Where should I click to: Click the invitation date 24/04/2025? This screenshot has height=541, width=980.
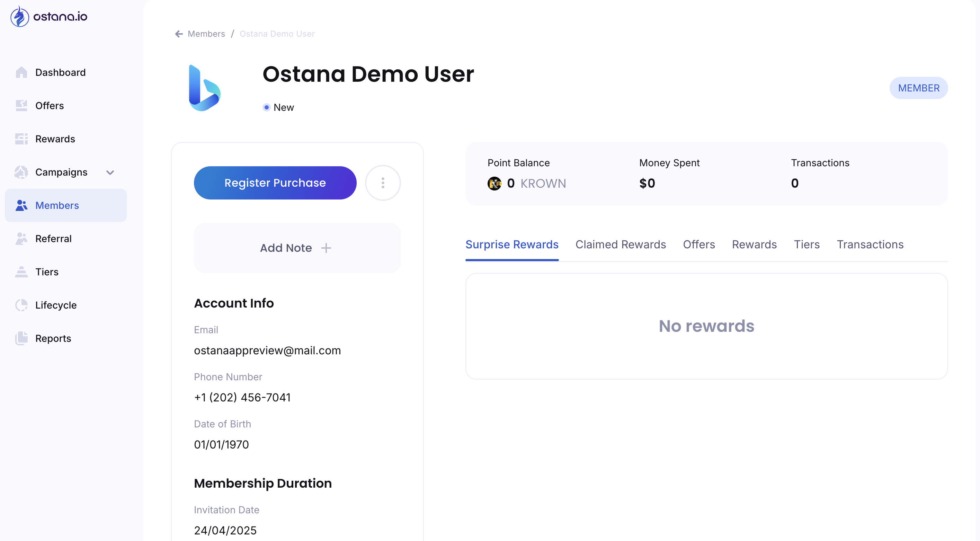click(x=225, y=530)
